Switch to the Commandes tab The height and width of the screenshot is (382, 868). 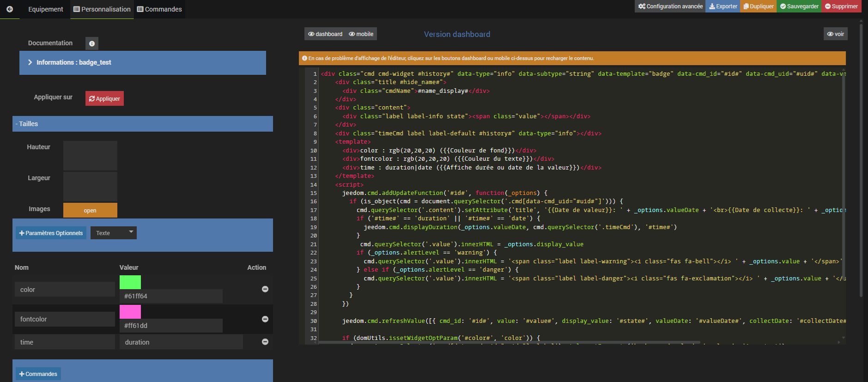pyautogui.click(x=160, y=9)
